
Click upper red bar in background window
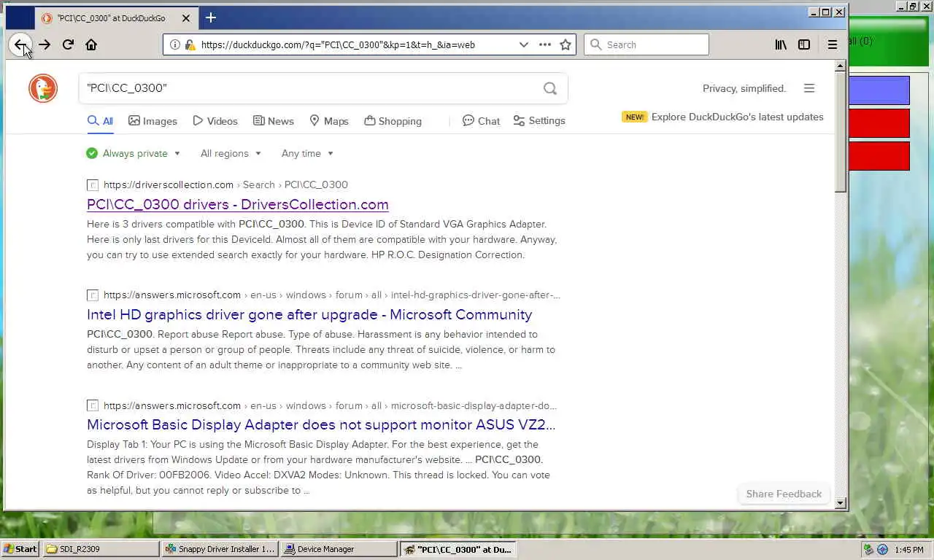(x=879, y=123)
